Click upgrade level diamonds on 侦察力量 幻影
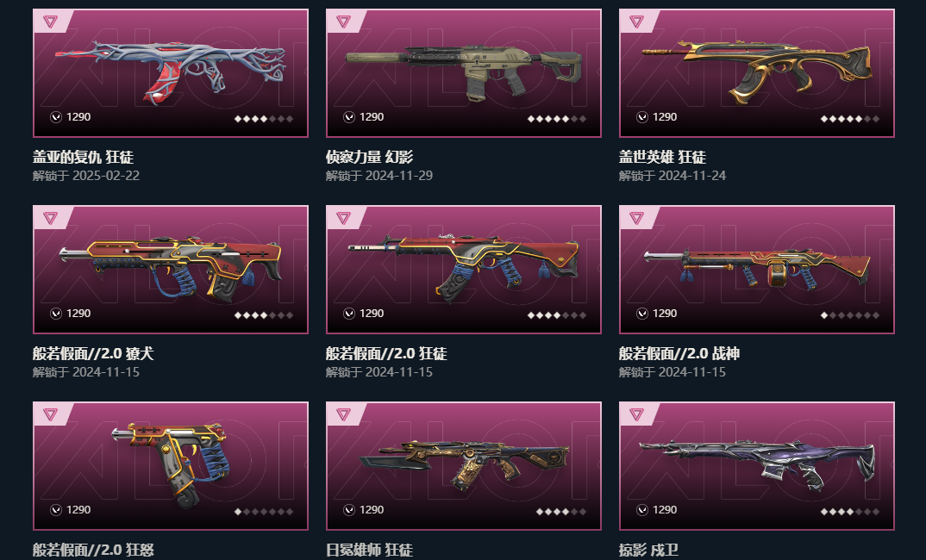Screen dimensions: 926x560 tap(556, 119)
